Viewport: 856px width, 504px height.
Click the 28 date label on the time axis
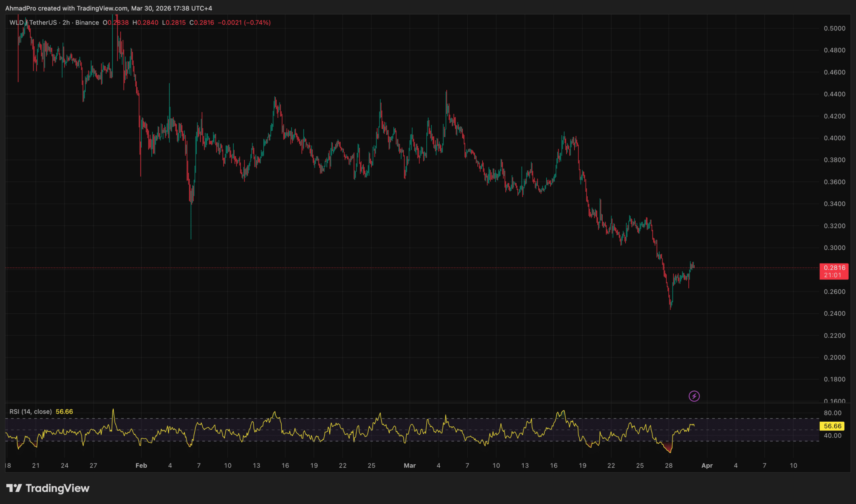pyautogui.click(x=669, y=466)
